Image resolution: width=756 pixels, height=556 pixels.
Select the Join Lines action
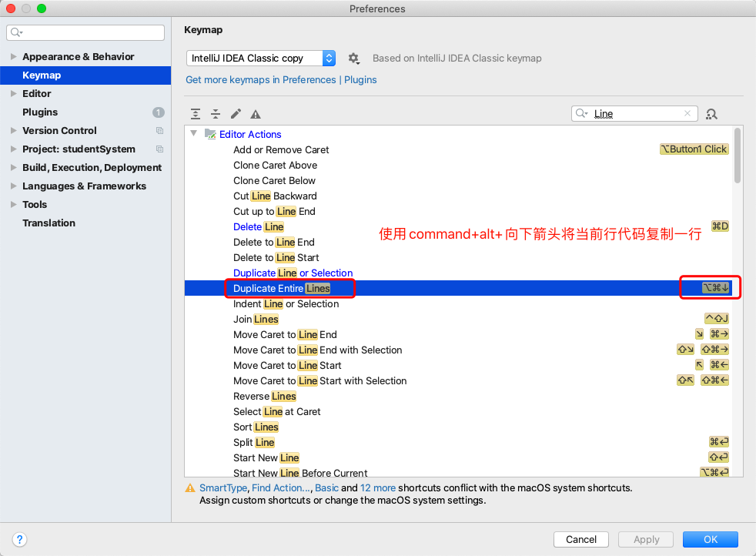click(256, 320)
